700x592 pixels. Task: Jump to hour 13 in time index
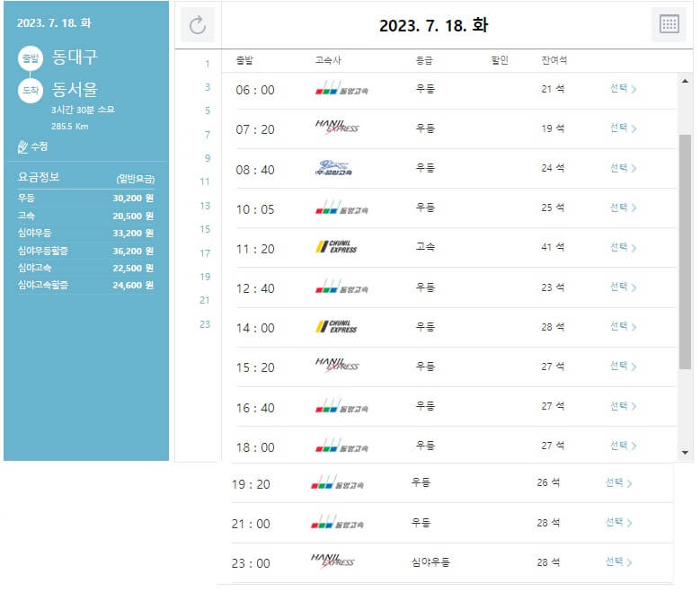[205, 206]
